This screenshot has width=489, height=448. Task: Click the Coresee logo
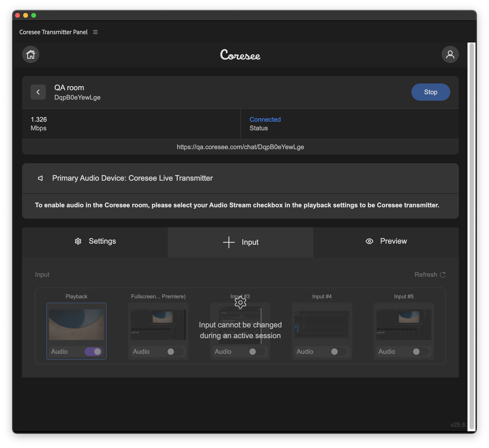tap(240, 55)
